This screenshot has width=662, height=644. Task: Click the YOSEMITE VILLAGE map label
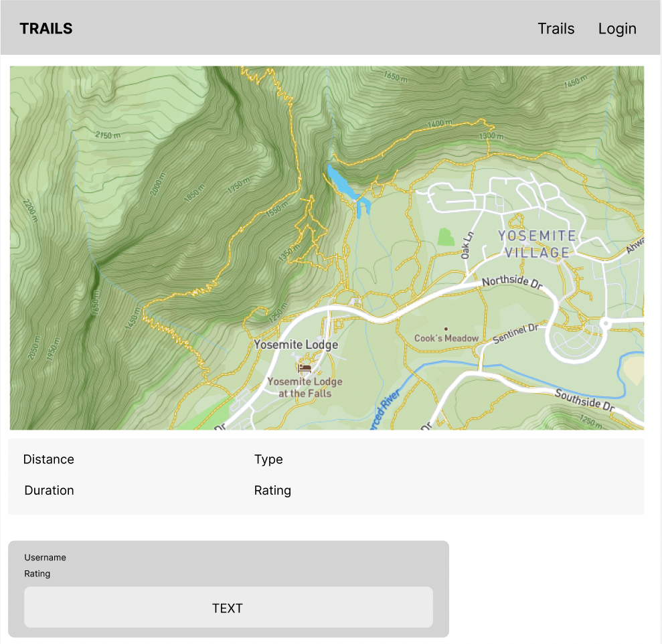pos(537,244)
